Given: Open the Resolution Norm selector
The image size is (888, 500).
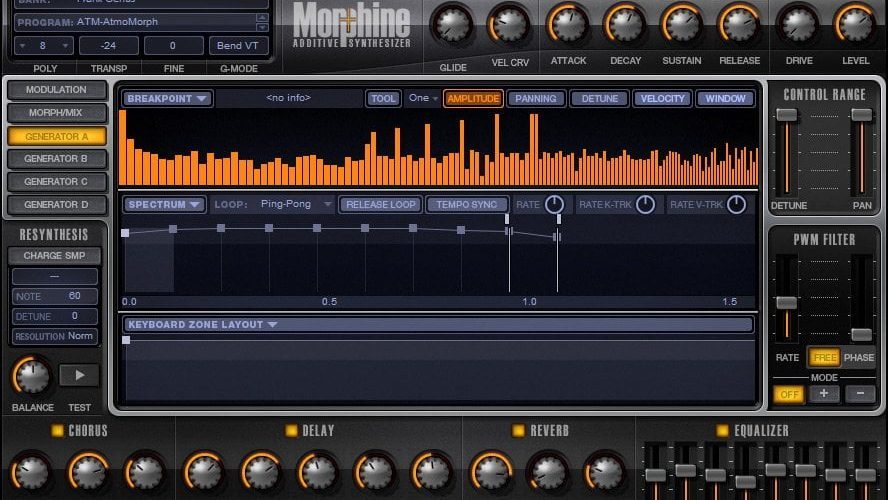Looking at the screenshot, I should coord(54,336).
